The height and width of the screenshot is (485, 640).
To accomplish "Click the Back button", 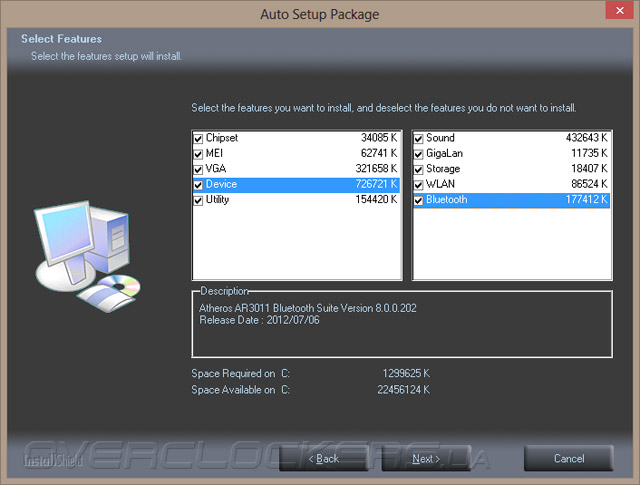I will tap(323, 458).
